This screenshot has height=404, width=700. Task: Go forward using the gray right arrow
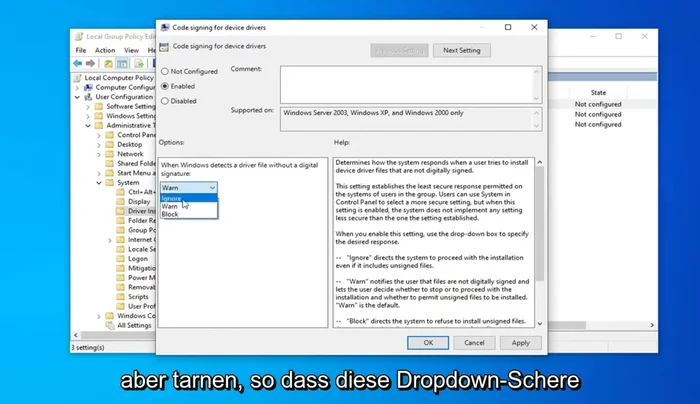[x=91, y=63]
